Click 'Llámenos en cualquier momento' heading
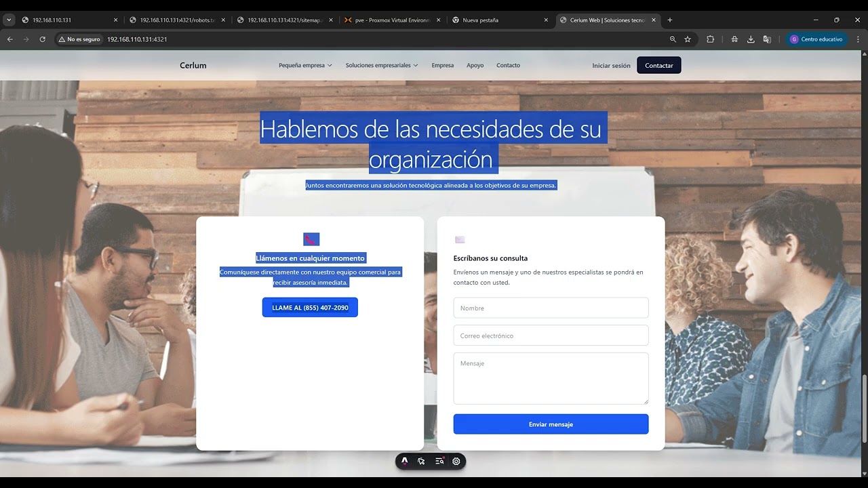 tap(311, 258)
